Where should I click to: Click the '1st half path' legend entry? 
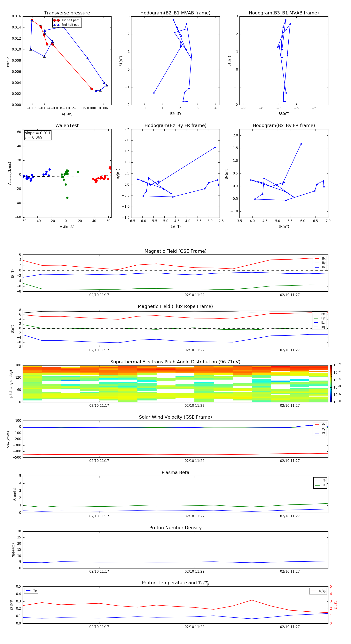[x=66, y=20]
